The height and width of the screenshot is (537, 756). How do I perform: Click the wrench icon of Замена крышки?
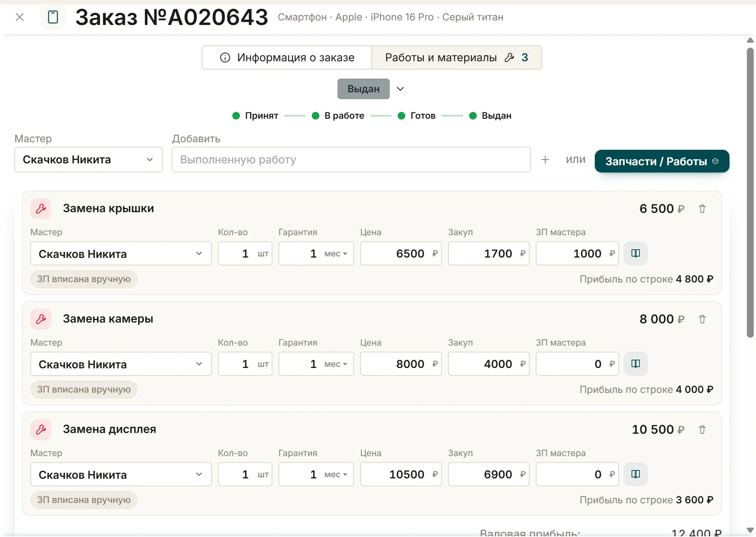click(41, 209)
